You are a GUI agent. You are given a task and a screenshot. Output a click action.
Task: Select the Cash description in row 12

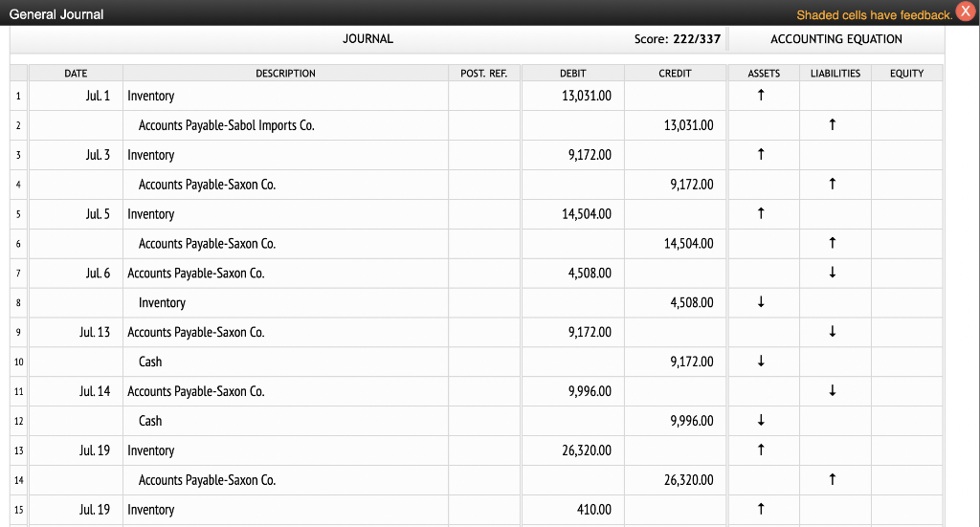point(150,420)
